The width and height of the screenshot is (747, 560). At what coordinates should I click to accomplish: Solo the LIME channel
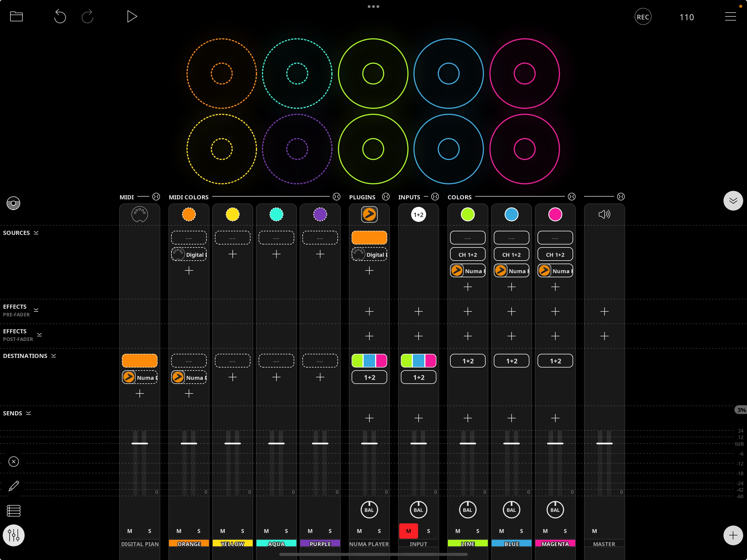tap(477, 531)
